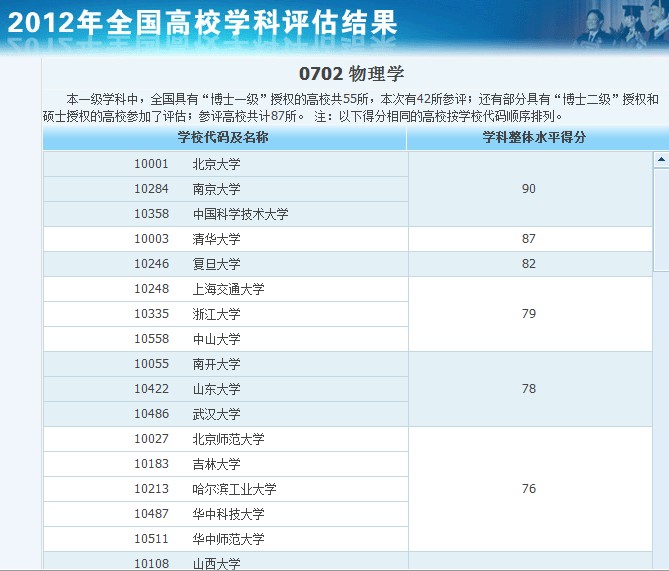Image resolution: width=669 pixels, height=571 pixels.
Task: Click the 学科整体水平得分 column header
Action: point(534,137)
